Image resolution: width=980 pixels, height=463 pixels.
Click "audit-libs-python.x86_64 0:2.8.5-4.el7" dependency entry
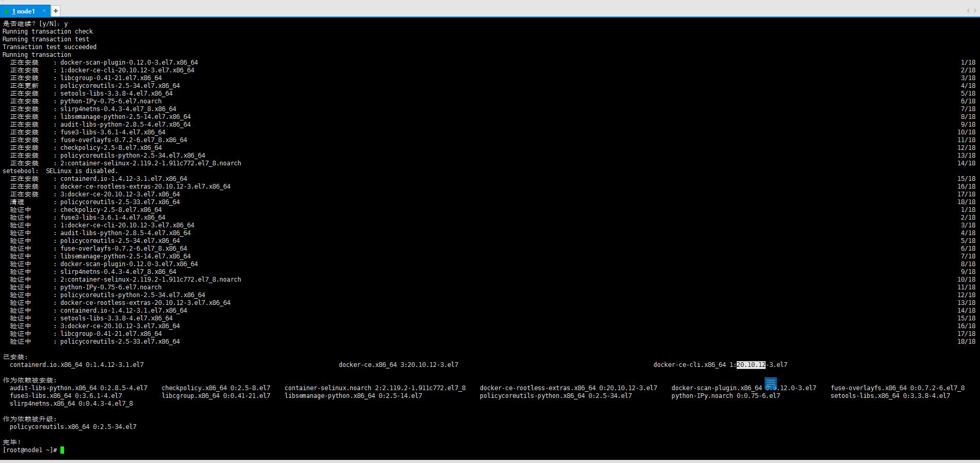pos(79,388)
